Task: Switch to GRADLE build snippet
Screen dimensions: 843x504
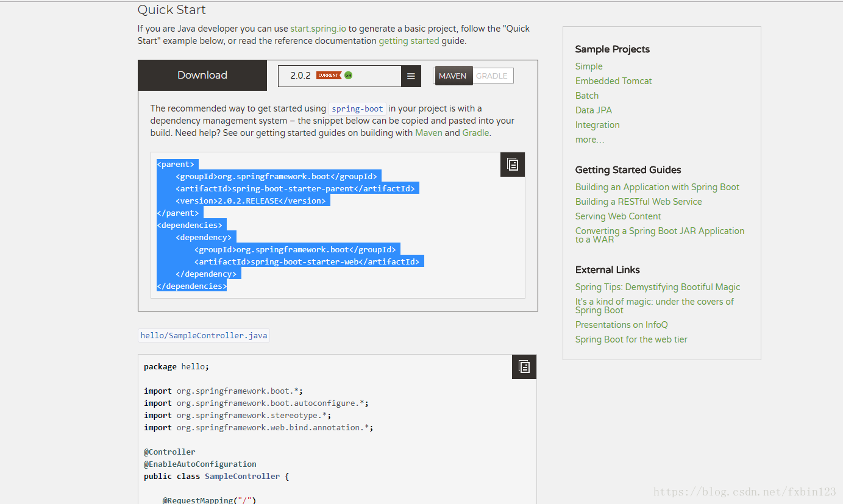Action: coord(492,76)
